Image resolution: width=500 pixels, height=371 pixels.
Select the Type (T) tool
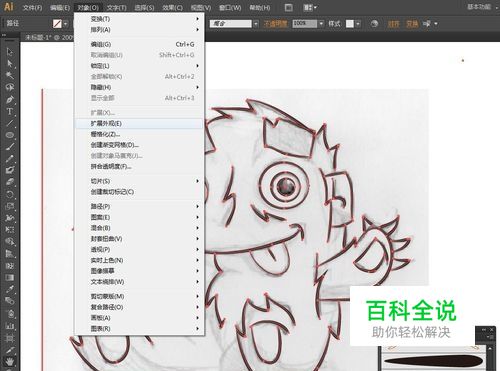pos(9,111)
